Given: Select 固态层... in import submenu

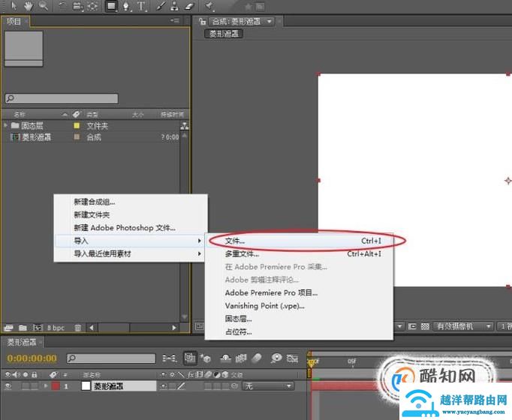Looking at the screenshot, I should click(x=299, y=319).
